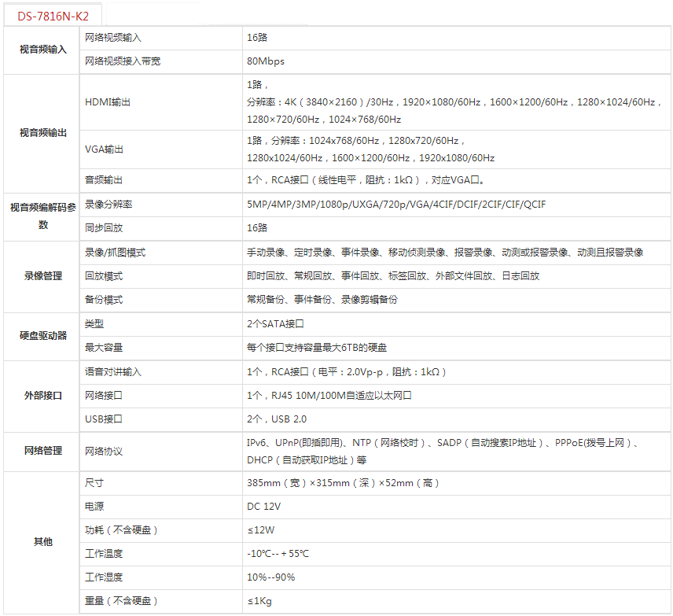673x616 pixels.
Task: Click the DC 12V power value
Action: [x=263, y=507]
